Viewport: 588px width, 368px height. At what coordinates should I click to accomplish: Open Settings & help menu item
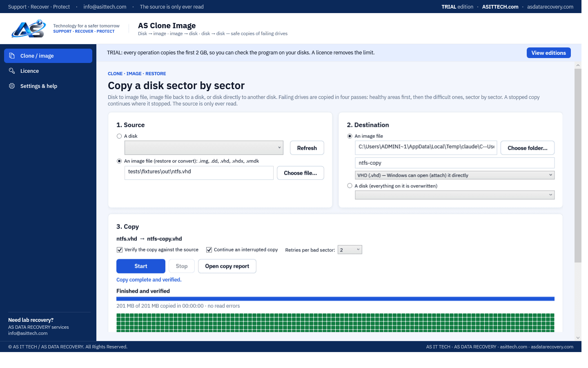[x=48, y=86]
